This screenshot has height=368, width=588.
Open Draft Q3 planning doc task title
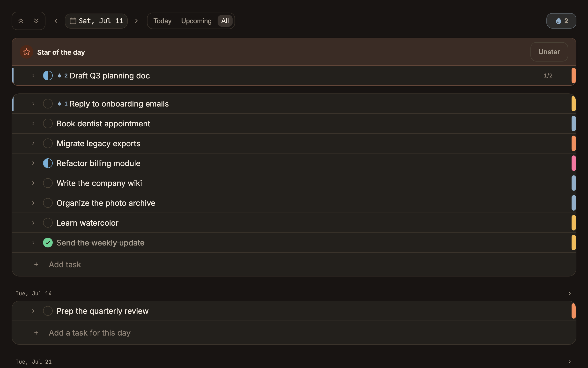pos(110,76)
